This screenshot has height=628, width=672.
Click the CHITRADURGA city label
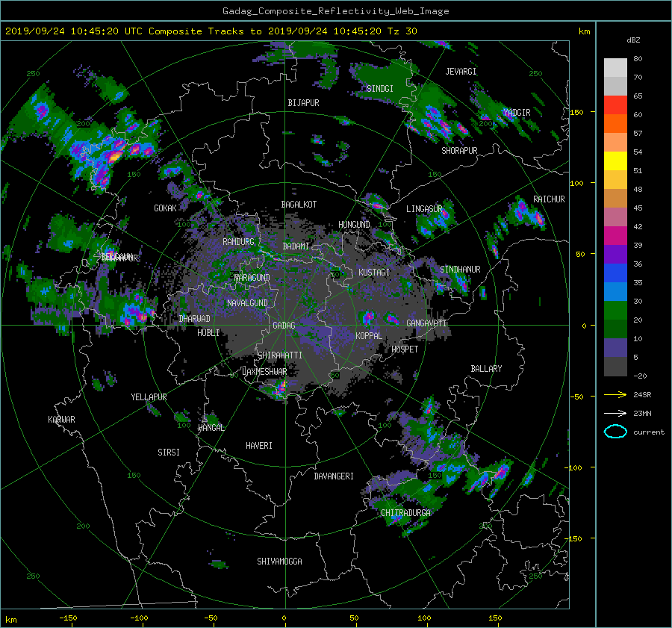[405, 513]
